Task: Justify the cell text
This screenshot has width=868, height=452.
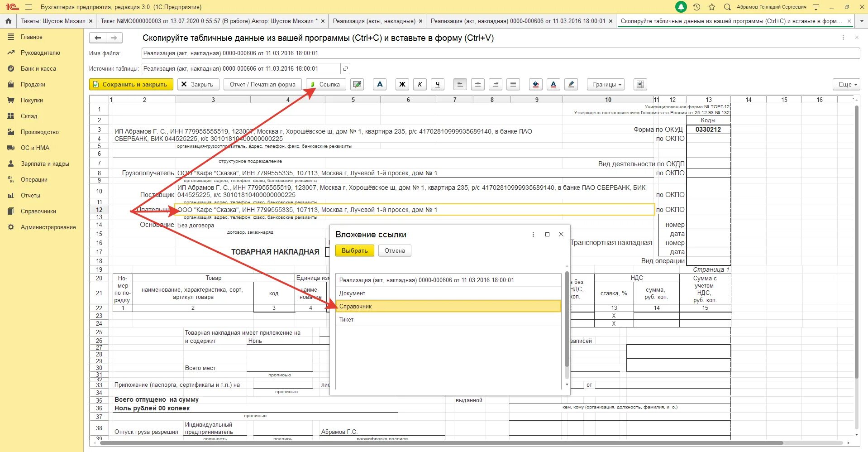Action: 513,84
